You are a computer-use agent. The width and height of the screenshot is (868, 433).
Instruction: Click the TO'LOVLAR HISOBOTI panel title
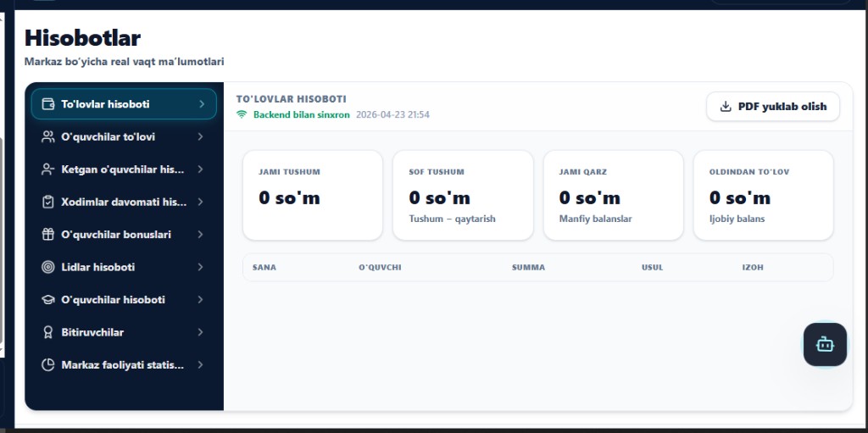click(292, 99)
